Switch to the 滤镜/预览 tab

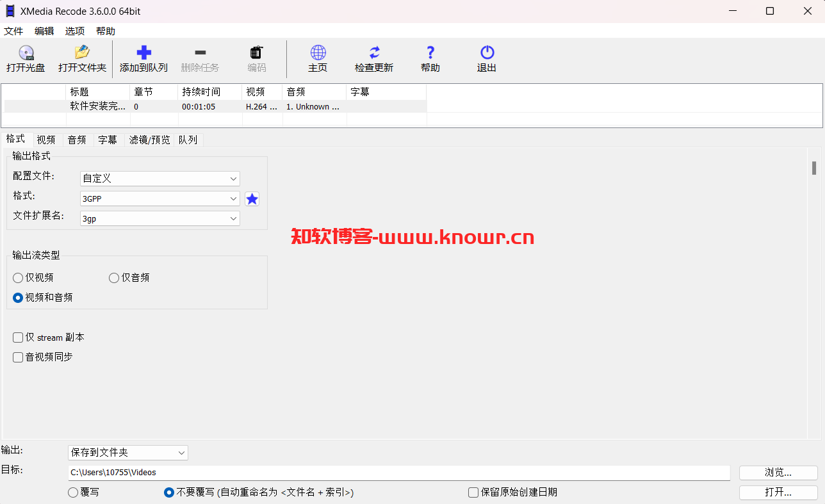[x=150, y=140]
